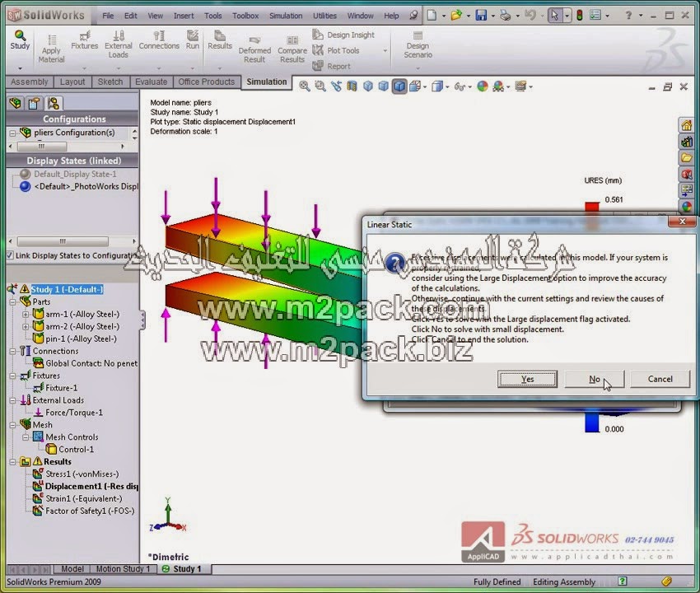Click the Zoom to Area icon

[x=320, y=86]
